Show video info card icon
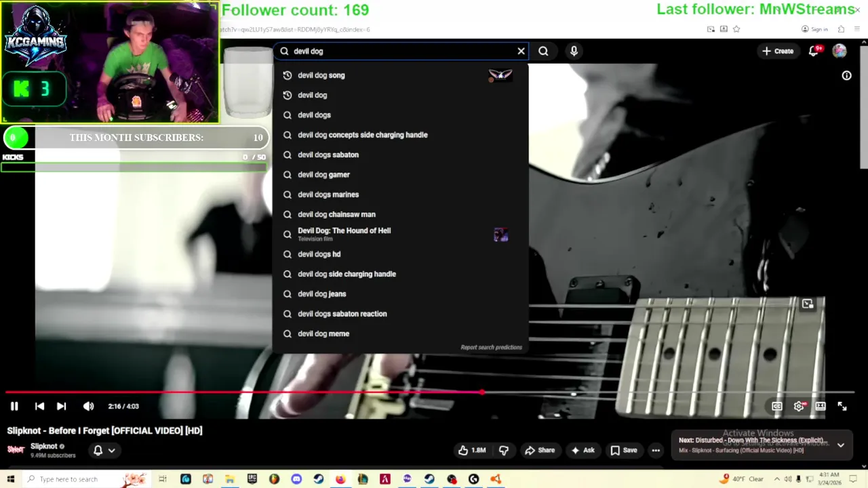 coord(846,76)
